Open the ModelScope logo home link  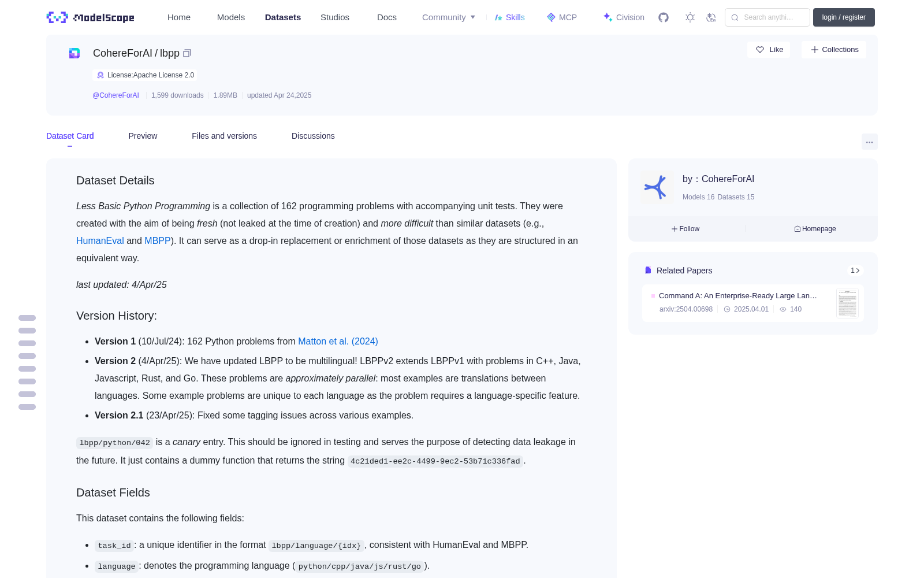(90, 17)
